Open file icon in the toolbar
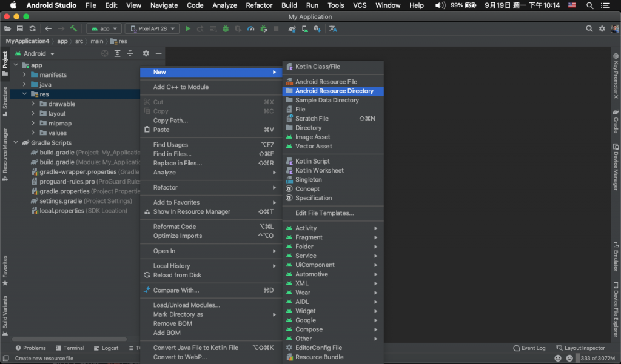621x364 pixels. pos(7,29)
